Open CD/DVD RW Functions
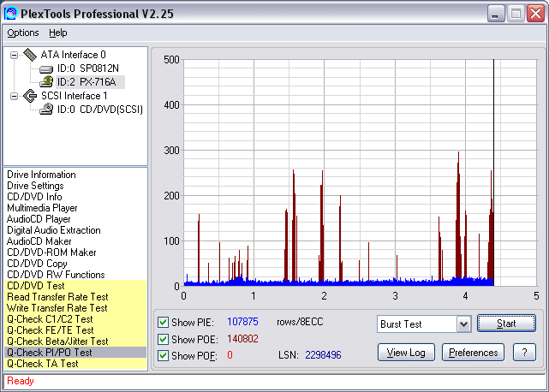This screenshot has height=392, width=549. (56, 275)
